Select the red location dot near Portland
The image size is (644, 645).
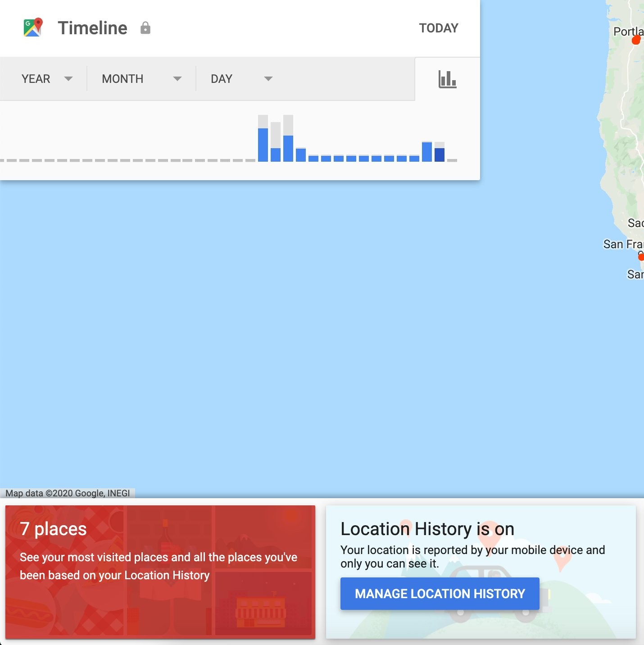[636, 40]
